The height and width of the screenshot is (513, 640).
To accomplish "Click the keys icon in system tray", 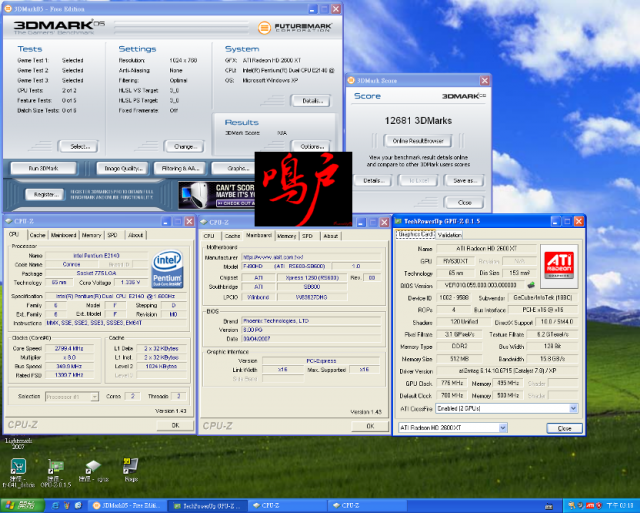I will 572,506.
